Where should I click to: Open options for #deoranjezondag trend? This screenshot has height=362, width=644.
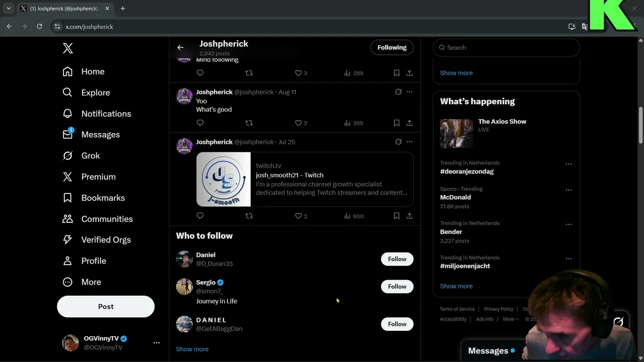pyautogui.click(x=569, y=164)
